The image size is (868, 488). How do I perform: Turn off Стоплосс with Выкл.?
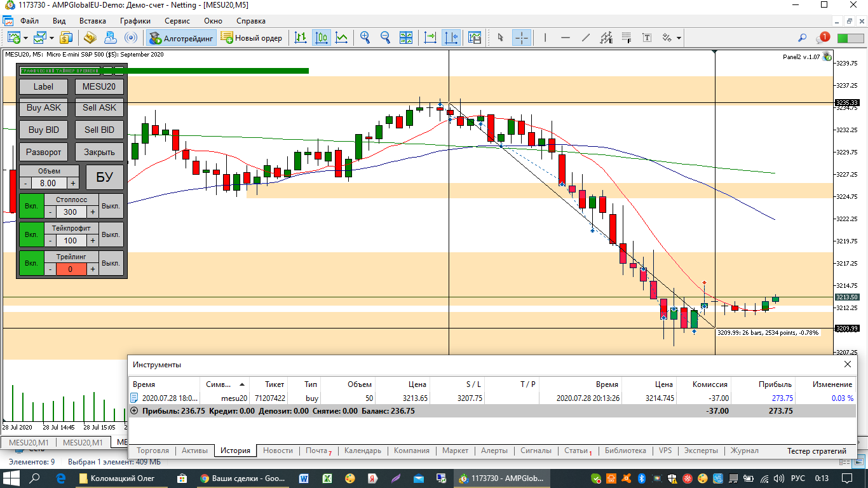[111, 206]
